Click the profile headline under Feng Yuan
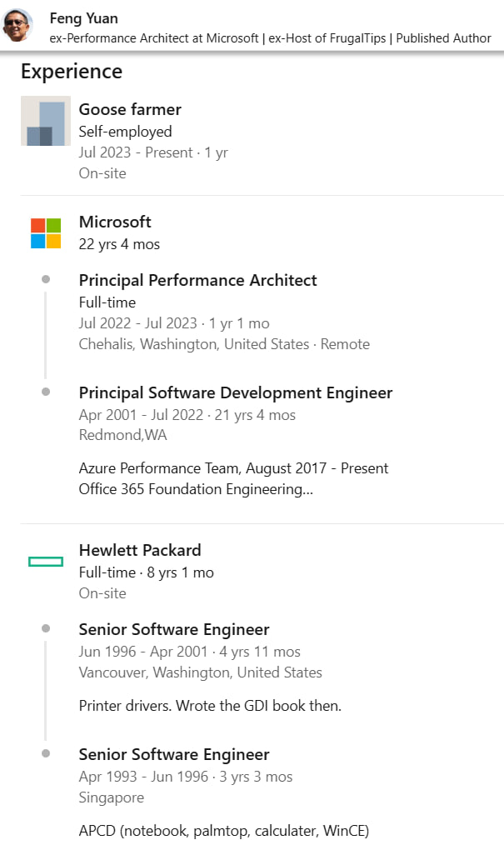This screenshot has width=504, height=845. pyautogui.click(x=270, y=38)
